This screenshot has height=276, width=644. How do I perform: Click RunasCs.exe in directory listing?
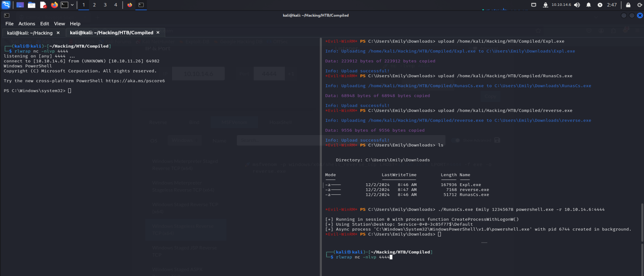(x=474, y=195)
